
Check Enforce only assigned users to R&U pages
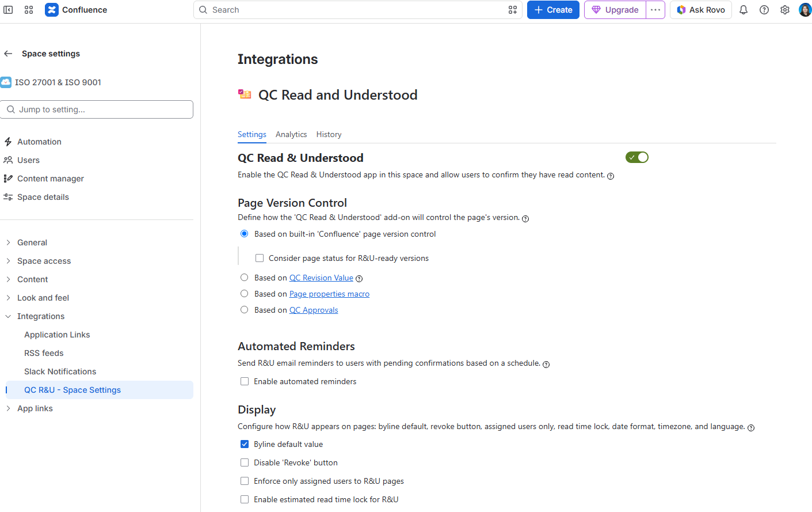tap(245, 481)
